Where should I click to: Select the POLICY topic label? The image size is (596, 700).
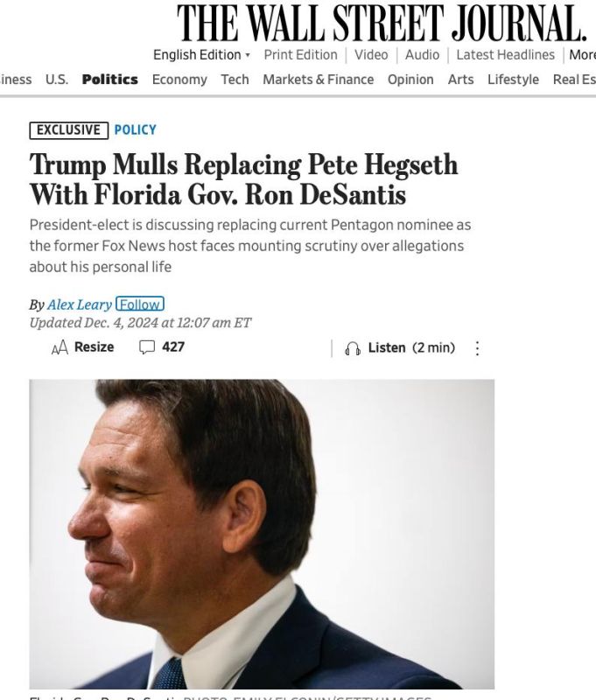pyautogui.click(x=134, y=129)
